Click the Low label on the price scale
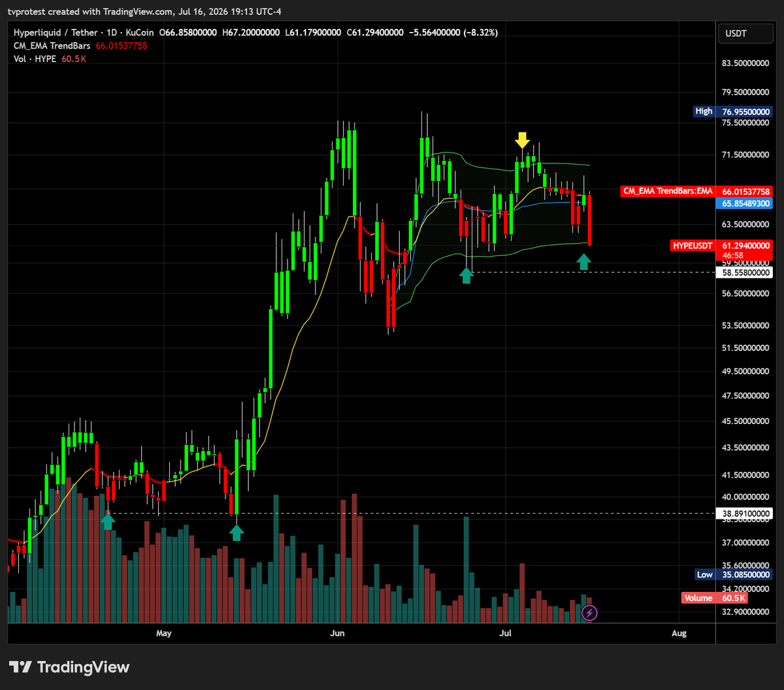 click(x=704, y=574)
